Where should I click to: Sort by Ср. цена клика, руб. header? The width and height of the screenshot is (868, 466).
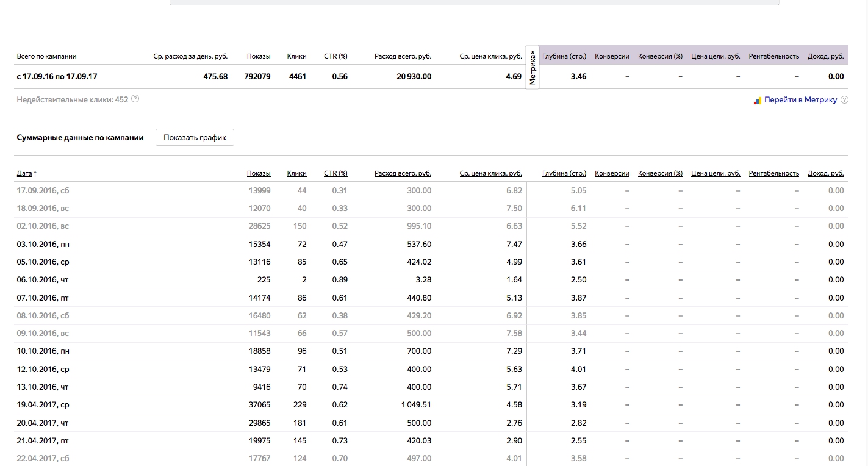click(x=491, y=174)
